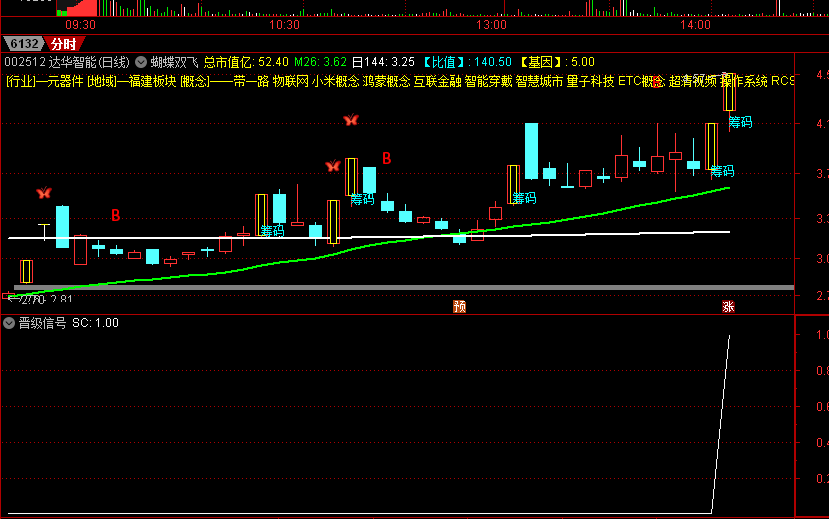This screenshot has height=519, width=829.
Task: Click the 晋级信号 indicator label
Action: [x=42, y=323]
